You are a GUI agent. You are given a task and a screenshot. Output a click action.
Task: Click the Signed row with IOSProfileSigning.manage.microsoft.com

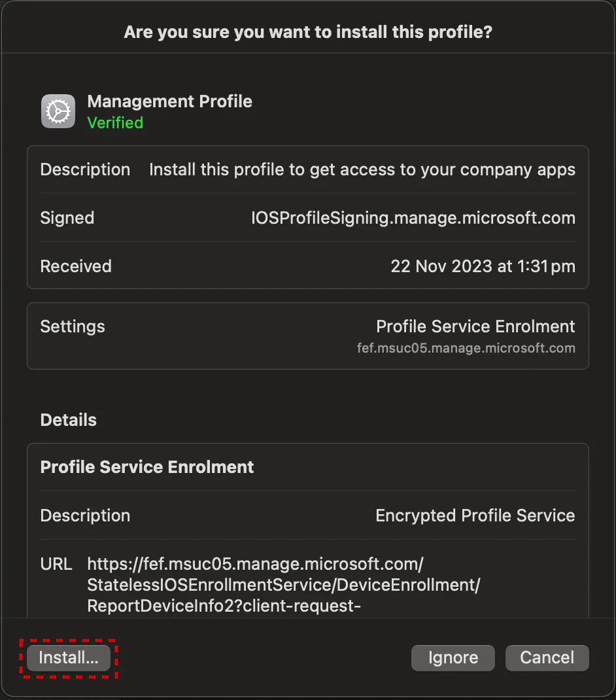308,218
